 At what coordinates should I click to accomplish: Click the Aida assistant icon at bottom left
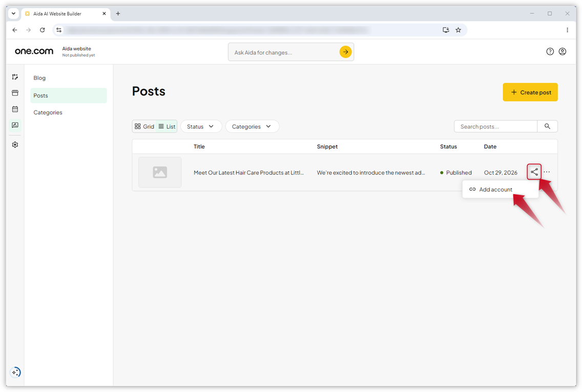[x=15, y=372]
